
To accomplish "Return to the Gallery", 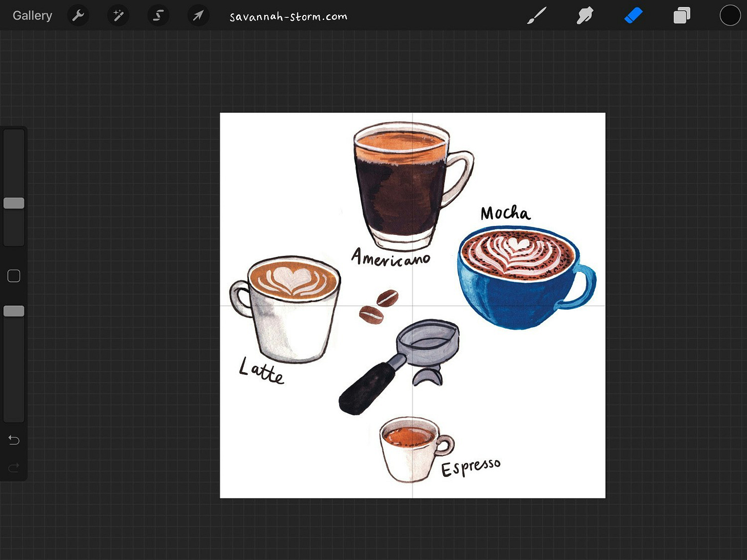I will tap(32, 15).
